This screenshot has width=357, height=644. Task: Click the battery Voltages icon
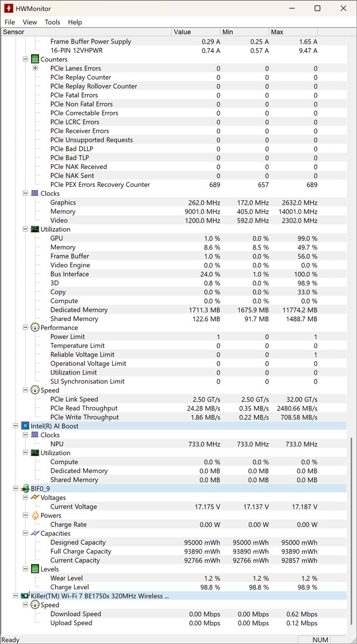(x=35, y=497)
